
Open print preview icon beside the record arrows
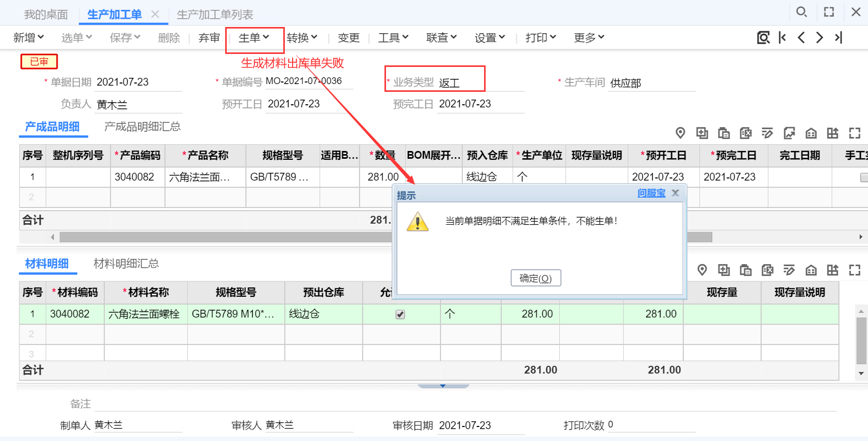(x=763, y=37)
